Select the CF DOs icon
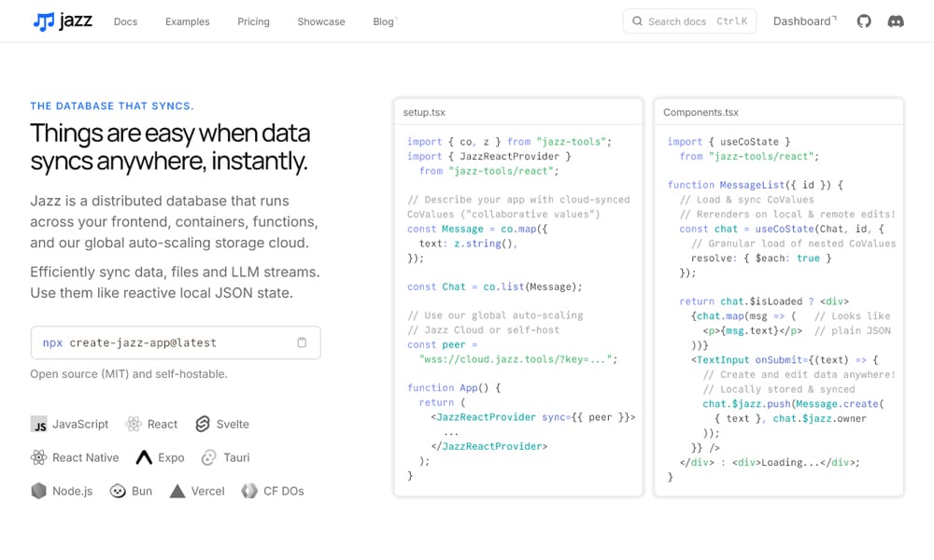Screen dimensions: 934x560 (x=248, y=491)
